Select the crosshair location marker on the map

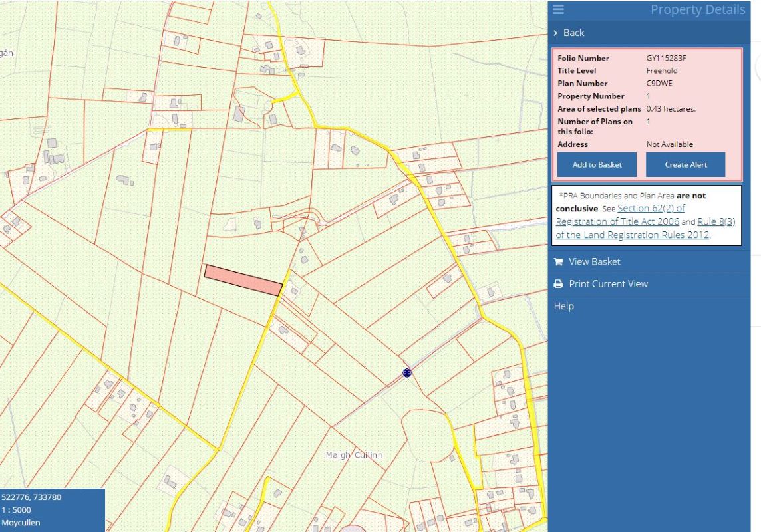coord(406,373)
